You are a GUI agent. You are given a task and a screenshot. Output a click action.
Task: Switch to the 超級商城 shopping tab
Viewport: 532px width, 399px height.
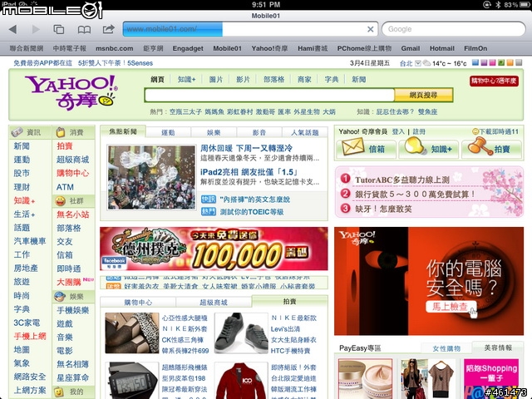click(x=214, y=302)
